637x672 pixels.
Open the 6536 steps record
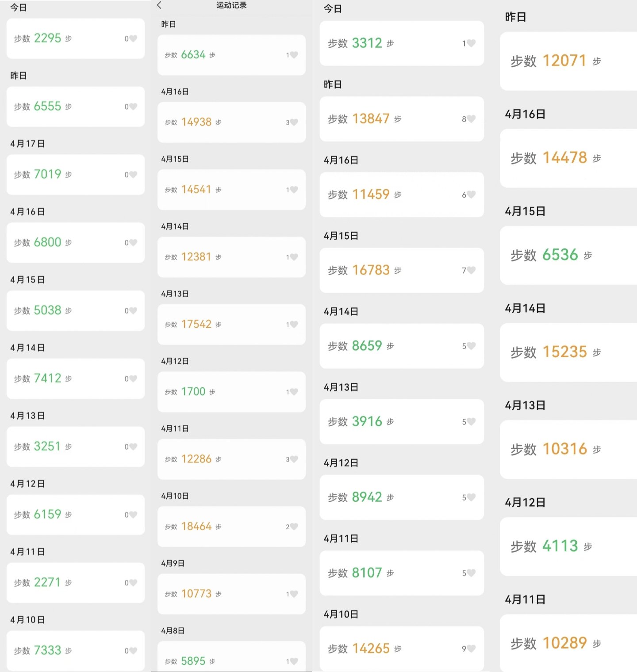coord(568,255)
